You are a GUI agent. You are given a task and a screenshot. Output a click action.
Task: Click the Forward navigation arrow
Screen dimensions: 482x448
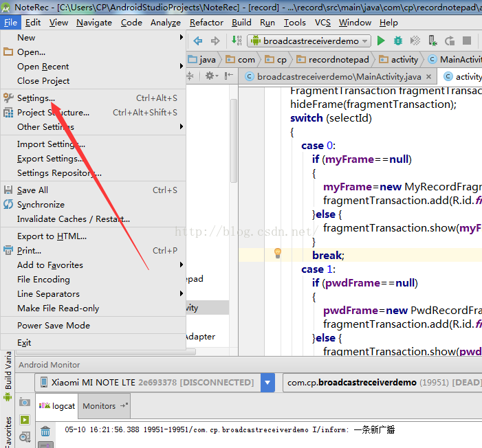pos(215,41)
